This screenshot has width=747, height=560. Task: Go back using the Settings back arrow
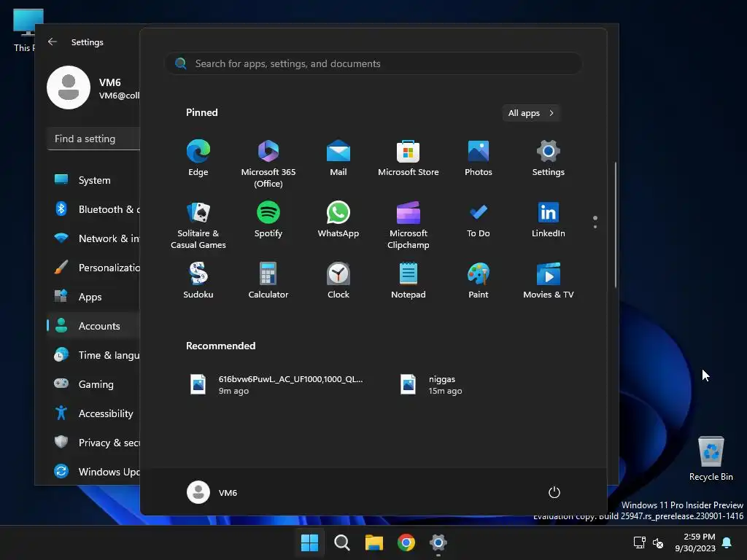click(x=53, y=42)
